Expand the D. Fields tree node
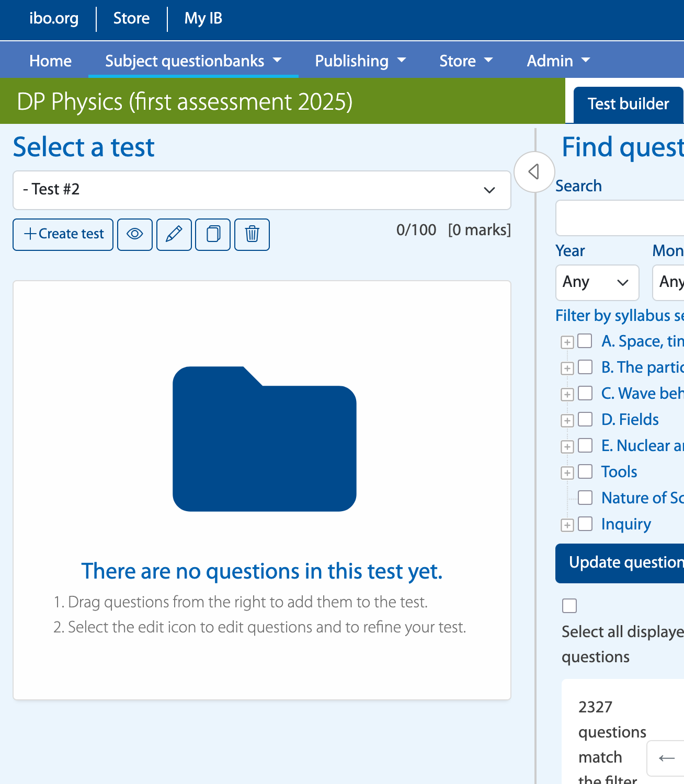The image size is (684, 784). point(567,421)
